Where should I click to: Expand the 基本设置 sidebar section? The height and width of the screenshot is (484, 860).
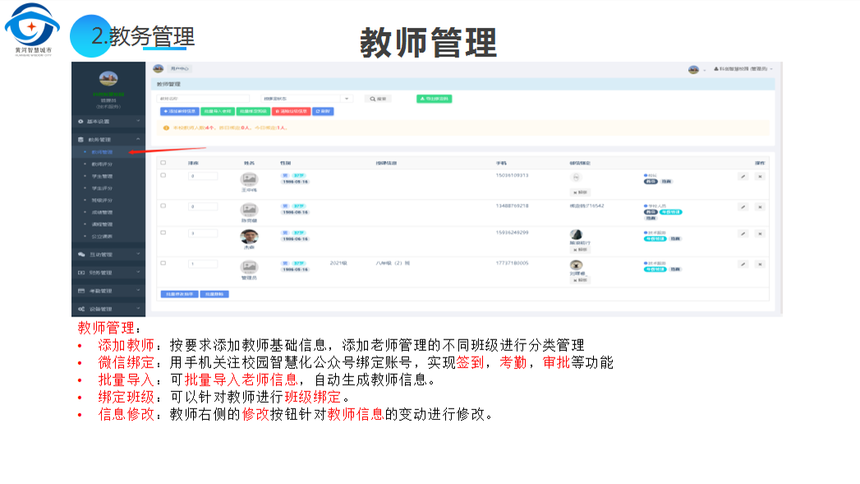pos(108,121)
